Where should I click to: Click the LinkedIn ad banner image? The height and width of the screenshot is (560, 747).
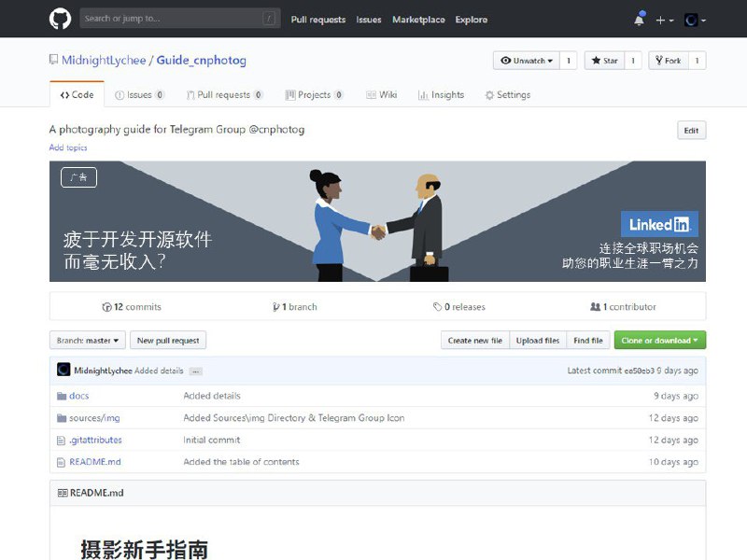pyautogui.click(x=378, y=221)
